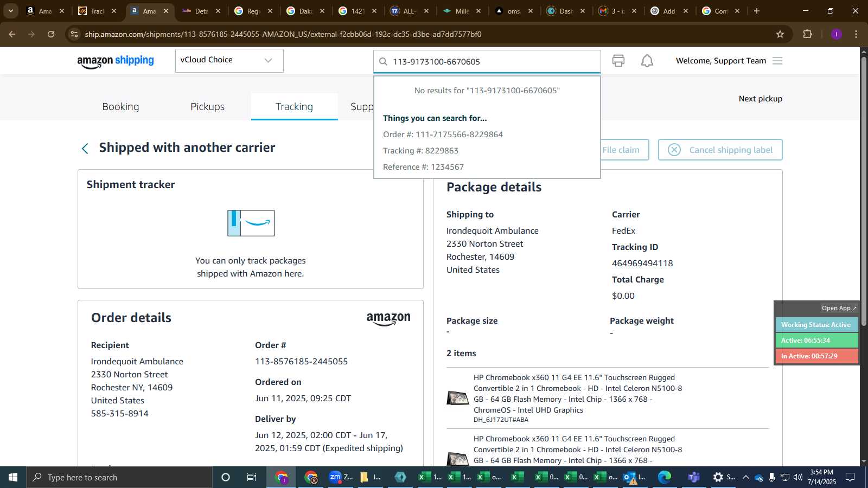This screenshot has height=488, width=868.
Task: Select suggested Tracking # 8229863
Action: pyautogui.click(x=420, y=151)
